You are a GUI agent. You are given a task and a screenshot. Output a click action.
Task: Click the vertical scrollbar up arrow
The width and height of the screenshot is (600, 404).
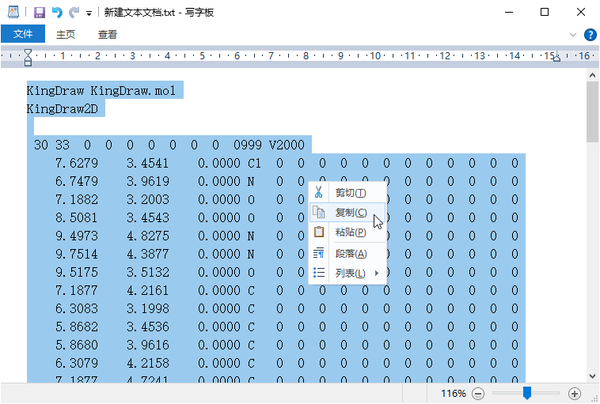tap(592, 75)
